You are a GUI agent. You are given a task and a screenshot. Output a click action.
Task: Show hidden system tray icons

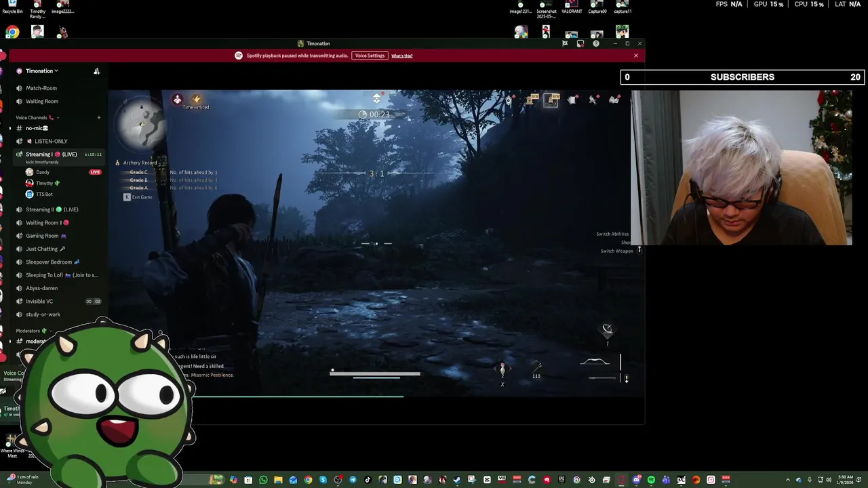[x=789, y=480]
